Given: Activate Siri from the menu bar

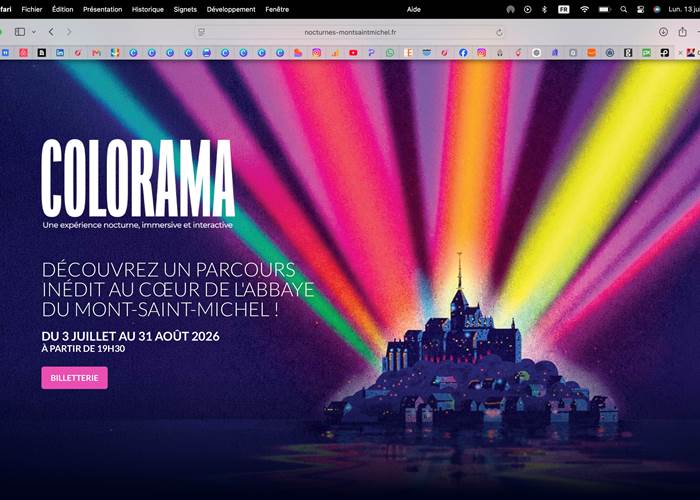Looking at the screenshot, I should 657,9.
